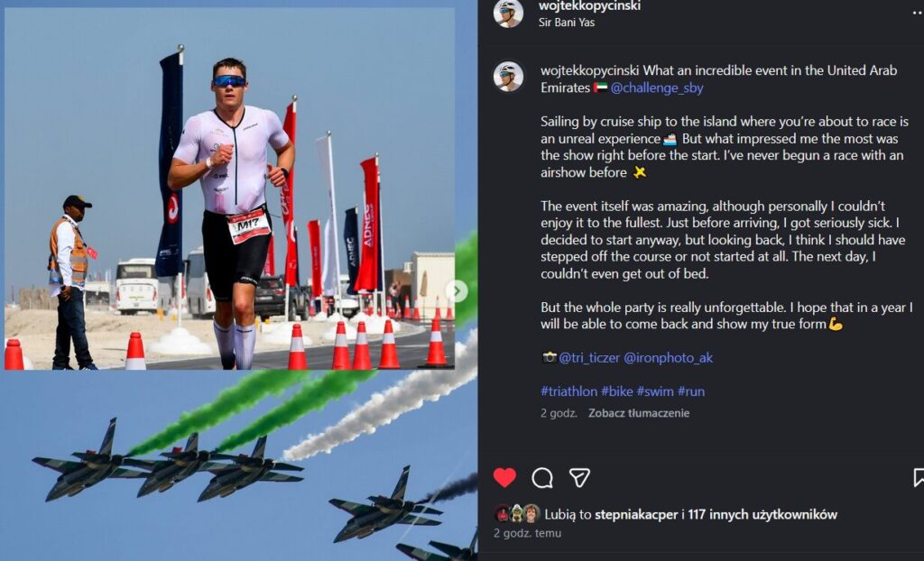Open @ironphoto_ak profile mention

pyautogui.click(x=668, y=358)
